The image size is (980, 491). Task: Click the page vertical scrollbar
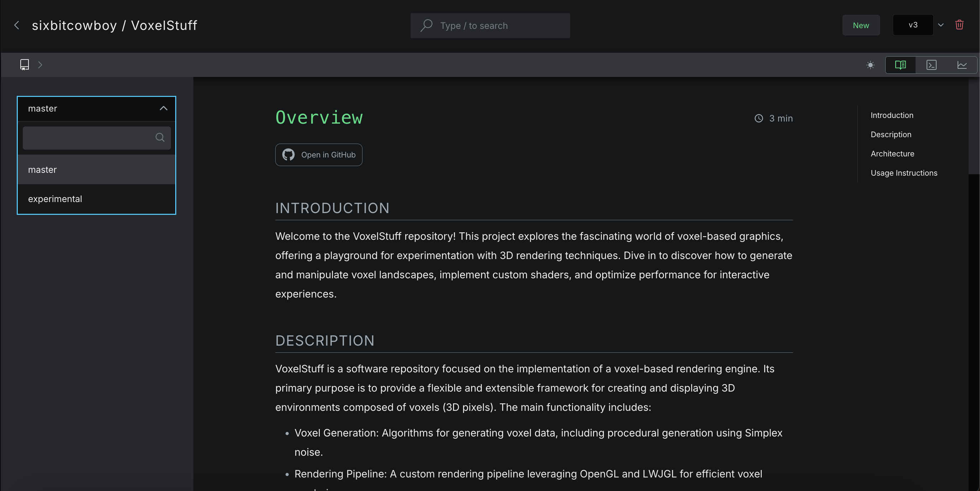pos(974,126)
